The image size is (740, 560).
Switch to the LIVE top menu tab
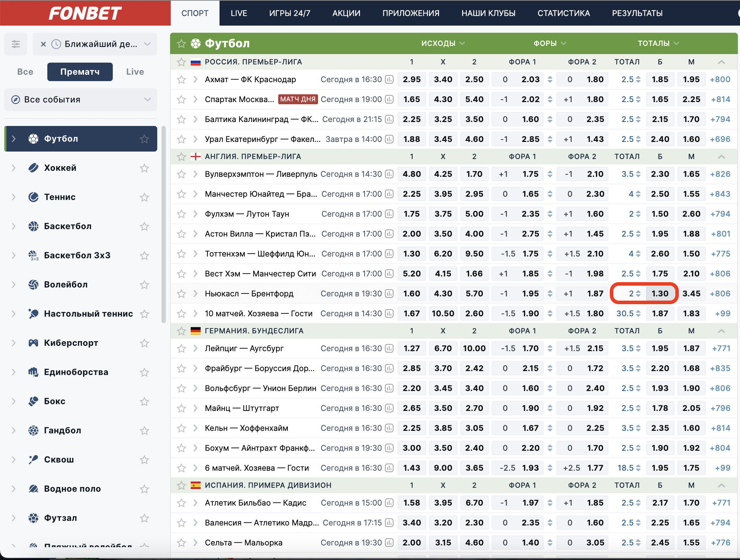click(x=239, y=13)
